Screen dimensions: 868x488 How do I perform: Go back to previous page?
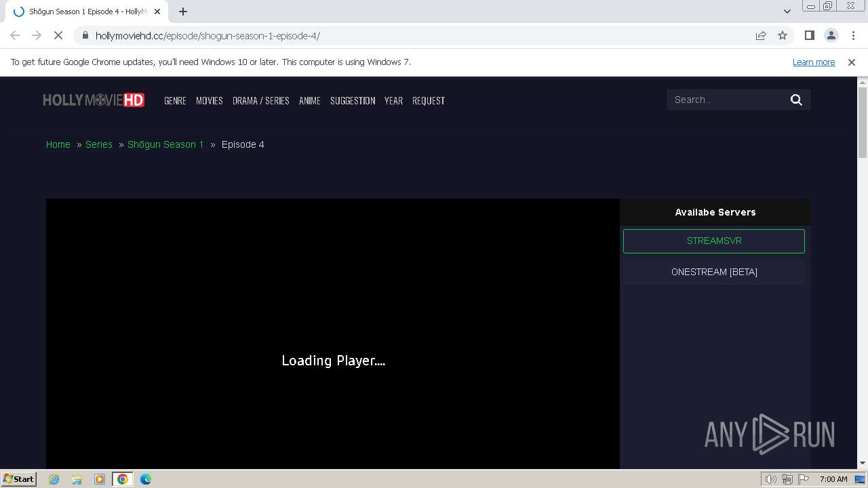pos(15,35)
